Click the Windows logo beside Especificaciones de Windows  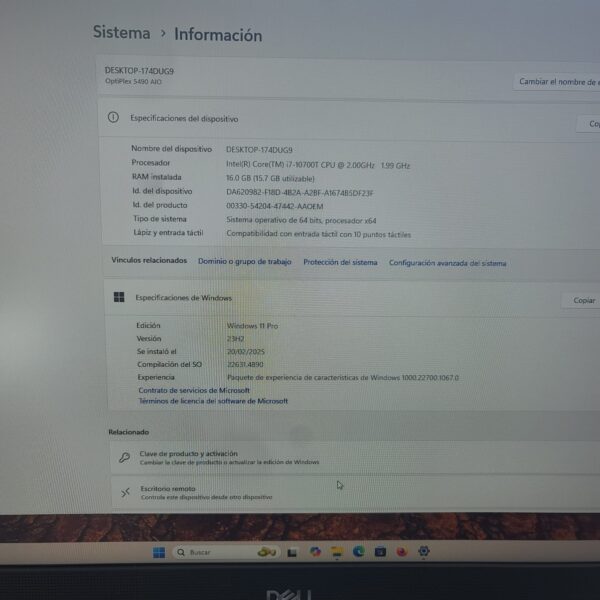(x=119, y=297)
